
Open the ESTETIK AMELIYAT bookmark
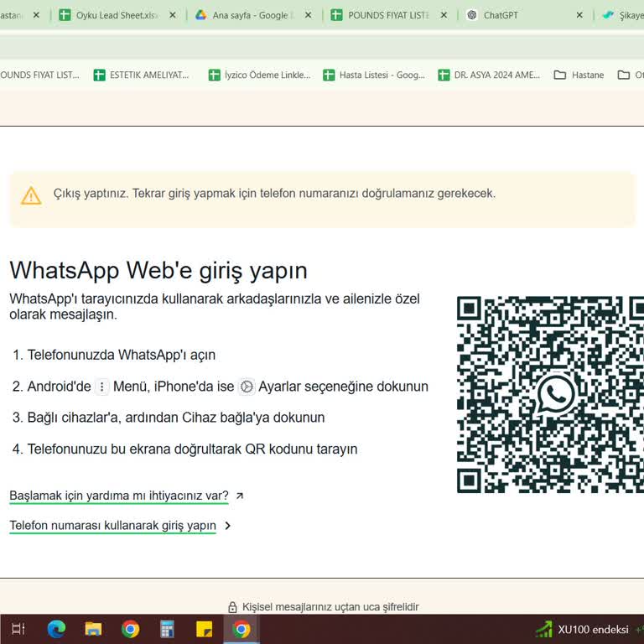click(x=141, y=75)
